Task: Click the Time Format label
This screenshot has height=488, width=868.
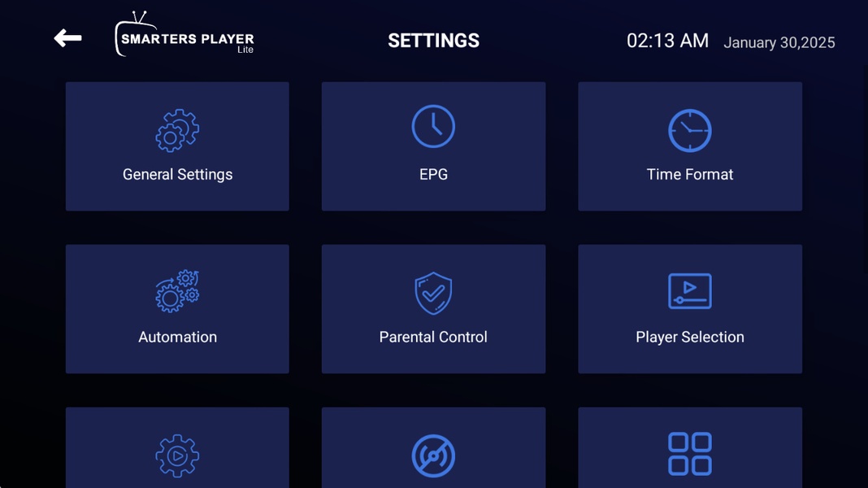Action: pyautogui.click(x=690, y=175)
